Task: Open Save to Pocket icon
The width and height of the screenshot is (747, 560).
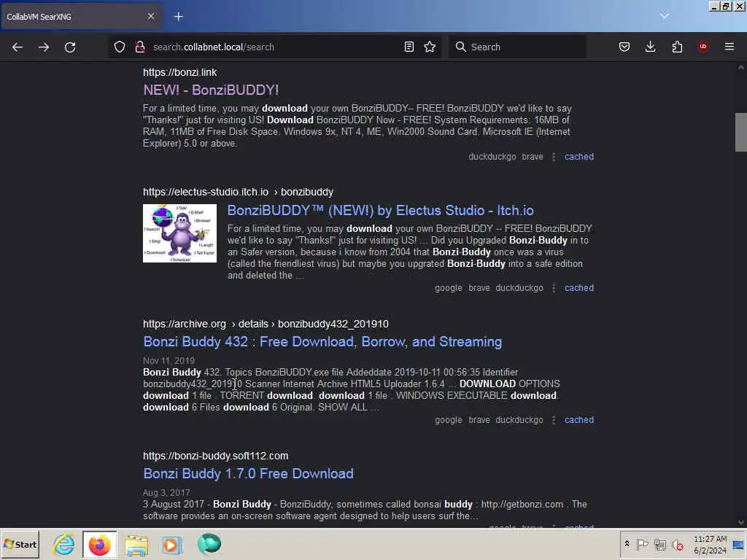Action: pos(624,47)
